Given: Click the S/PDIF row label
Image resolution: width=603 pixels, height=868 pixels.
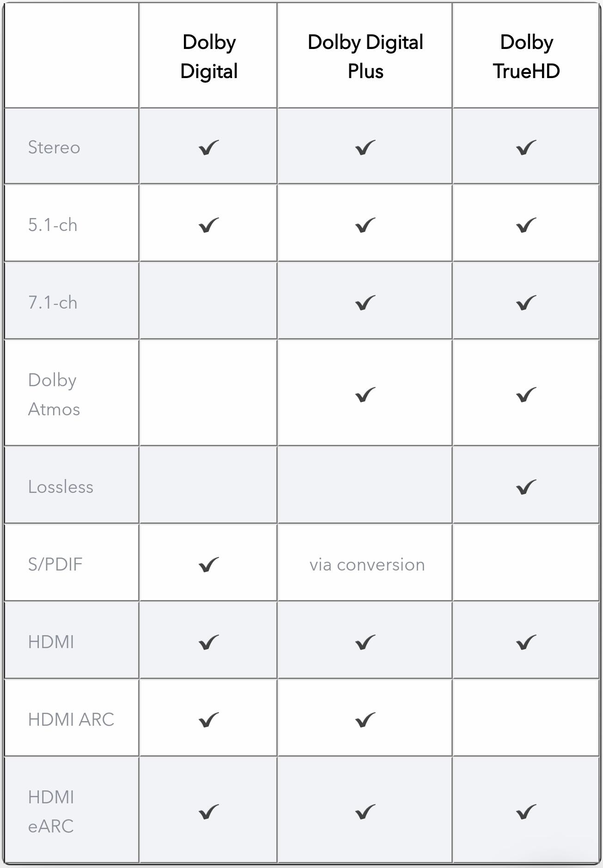Looking at the screenshot, I should click(55, 565).
